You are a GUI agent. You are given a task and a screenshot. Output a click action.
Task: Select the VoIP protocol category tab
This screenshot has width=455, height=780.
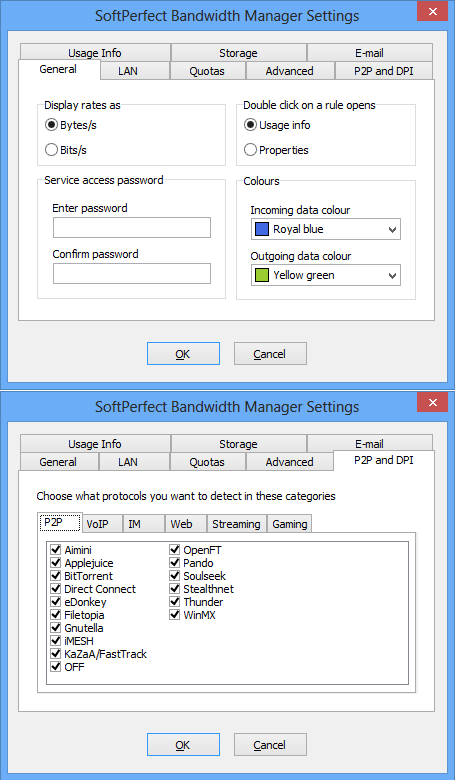click(x=102, y=524)
